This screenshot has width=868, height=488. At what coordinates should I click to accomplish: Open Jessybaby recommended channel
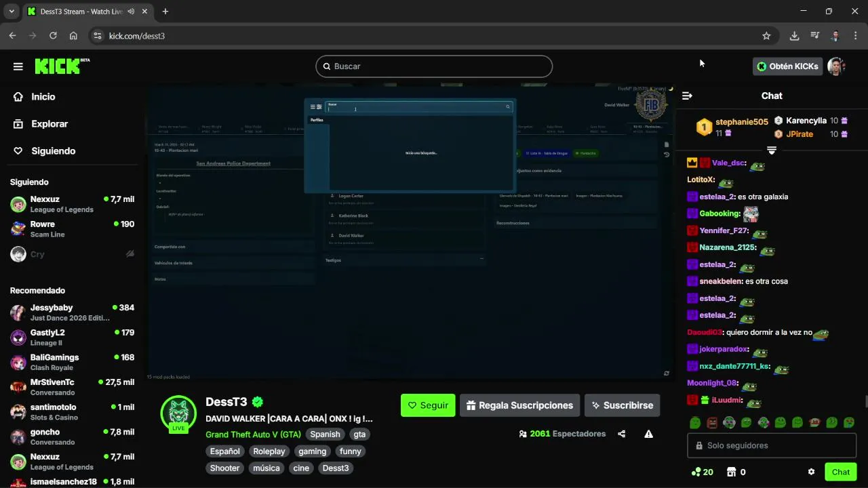[73, 312]
